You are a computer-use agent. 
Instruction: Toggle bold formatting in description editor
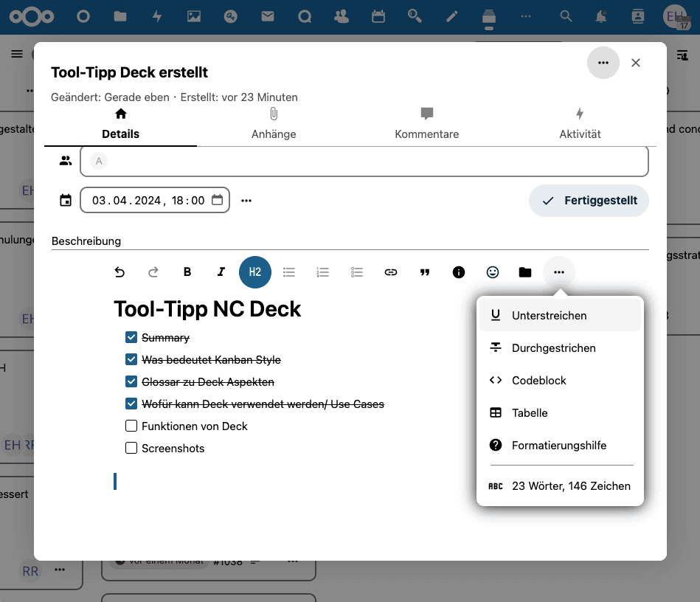[x=187, y=272]
